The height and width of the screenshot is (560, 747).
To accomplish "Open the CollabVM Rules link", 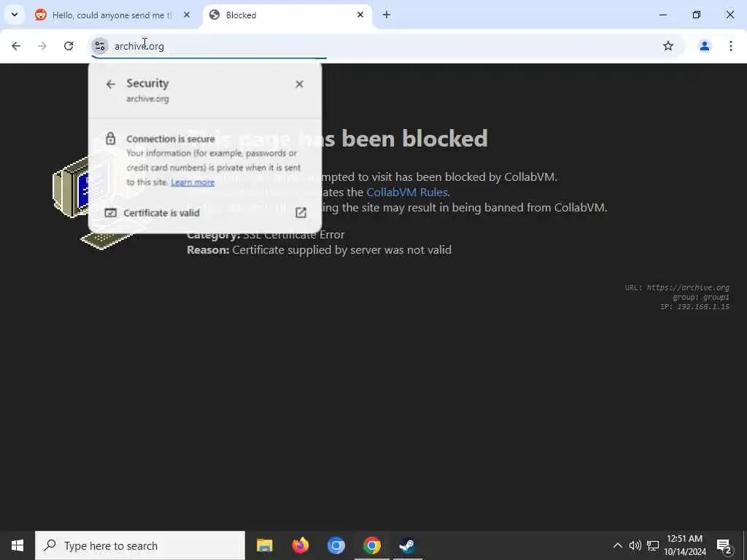I will [406, 192].
